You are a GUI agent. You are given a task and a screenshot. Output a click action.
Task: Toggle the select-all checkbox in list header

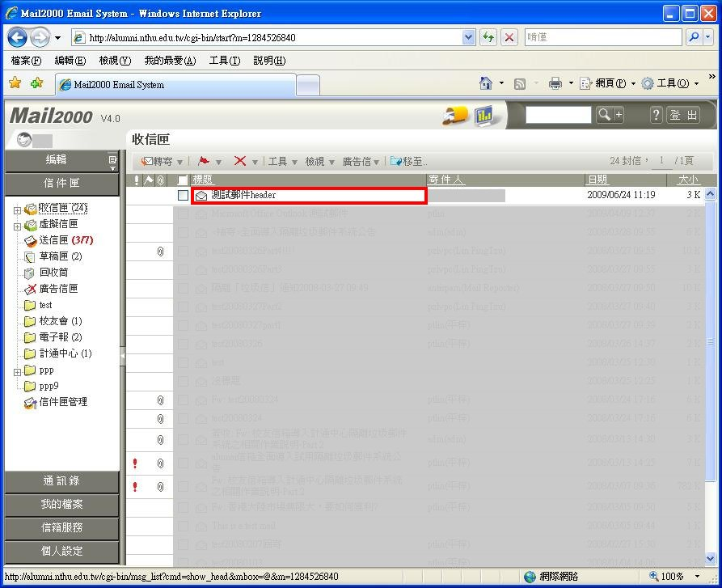click(x=183, y=180)
